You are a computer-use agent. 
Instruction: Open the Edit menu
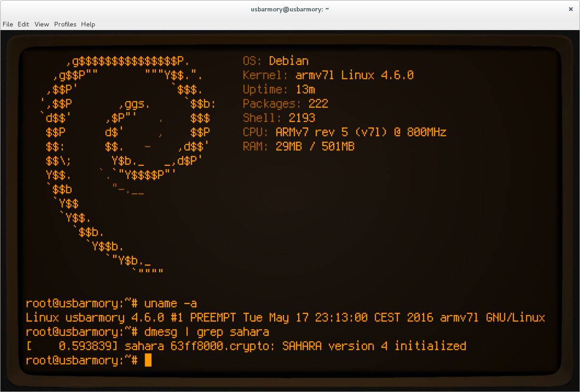coord(24,24)
